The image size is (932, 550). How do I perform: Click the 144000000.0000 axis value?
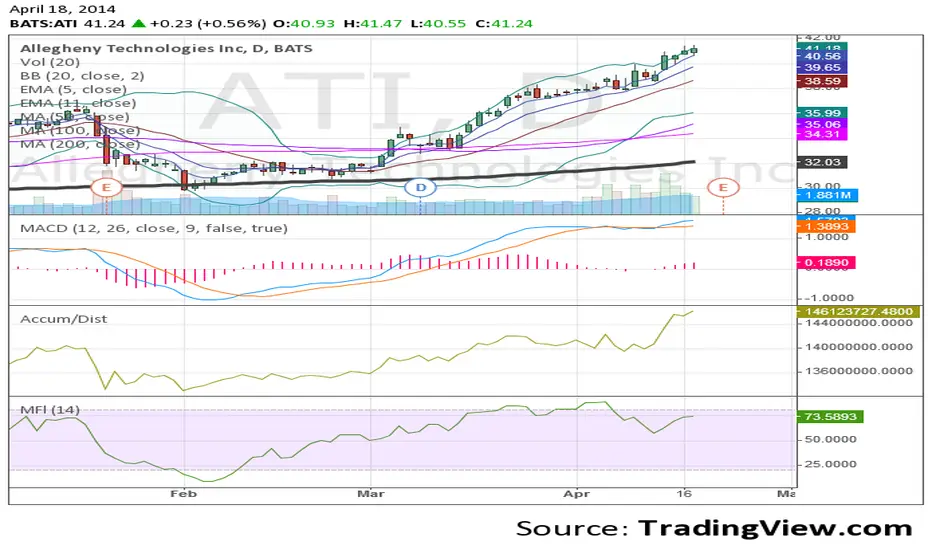[858, 323]
